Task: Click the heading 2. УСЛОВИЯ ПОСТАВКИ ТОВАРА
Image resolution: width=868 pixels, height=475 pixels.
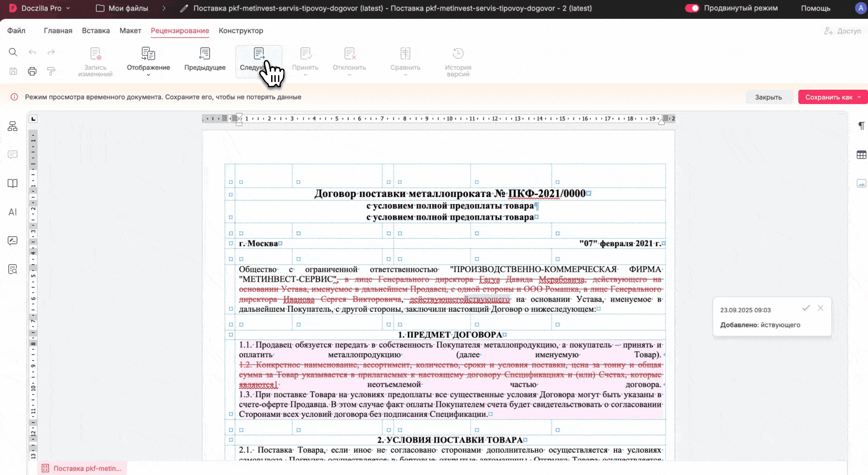Action: coord(450,440)
